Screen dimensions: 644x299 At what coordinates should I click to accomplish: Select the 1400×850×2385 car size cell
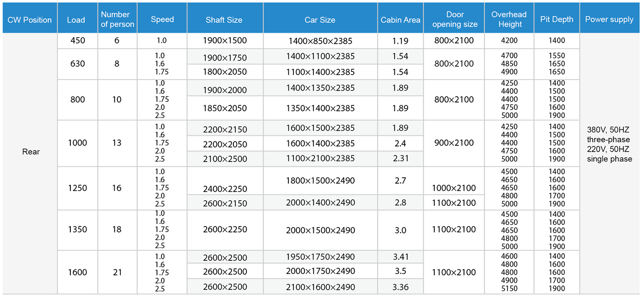pos(320,41)
